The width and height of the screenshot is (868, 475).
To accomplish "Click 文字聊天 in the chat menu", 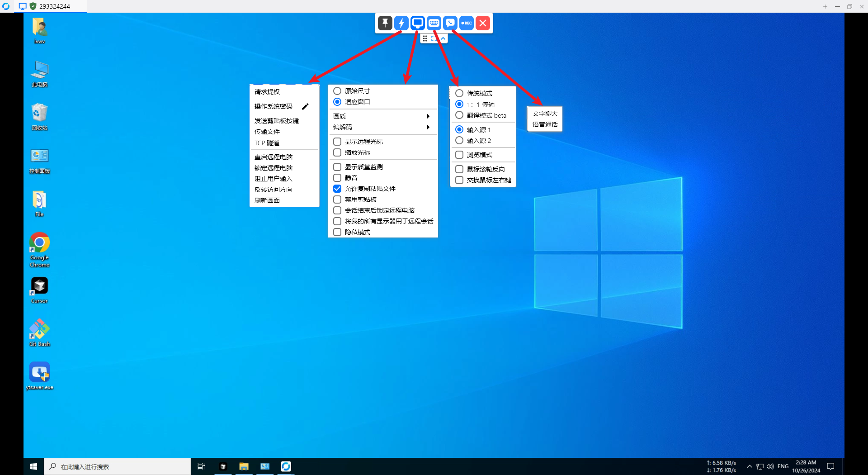I will point(545,114).
